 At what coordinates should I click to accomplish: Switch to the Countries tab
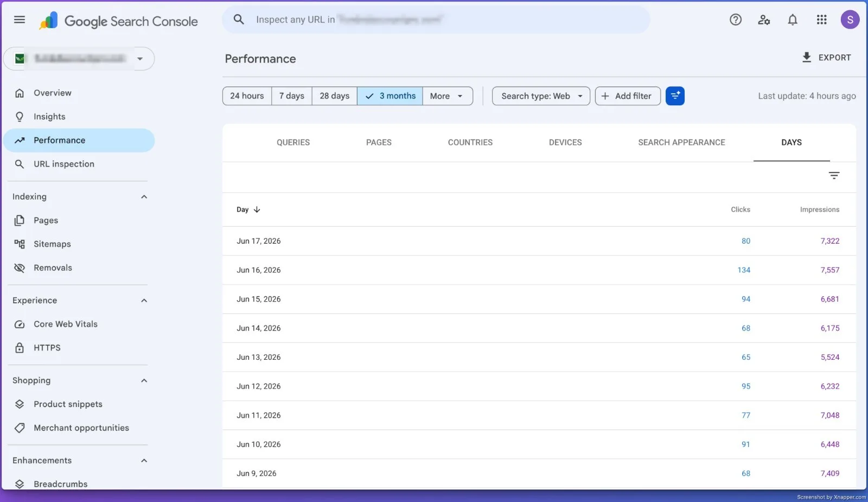point(470,143)
